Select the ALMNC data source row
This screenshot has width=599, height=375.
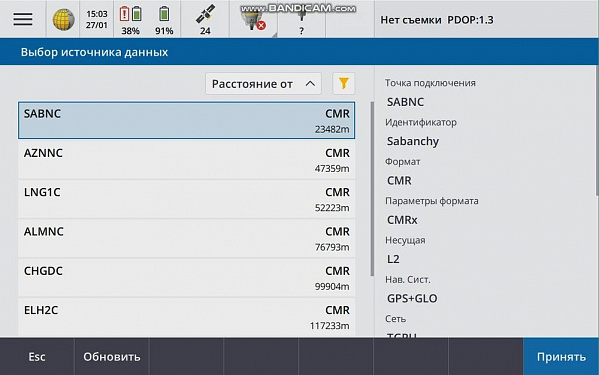pos(186,238)
